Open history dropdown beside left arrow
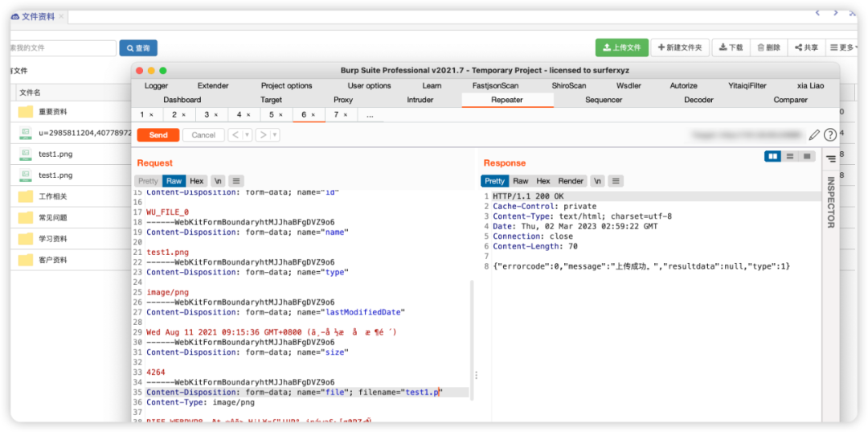Image resolution: width=868 pixels, height=432 pixels. [x=248, y=135]
